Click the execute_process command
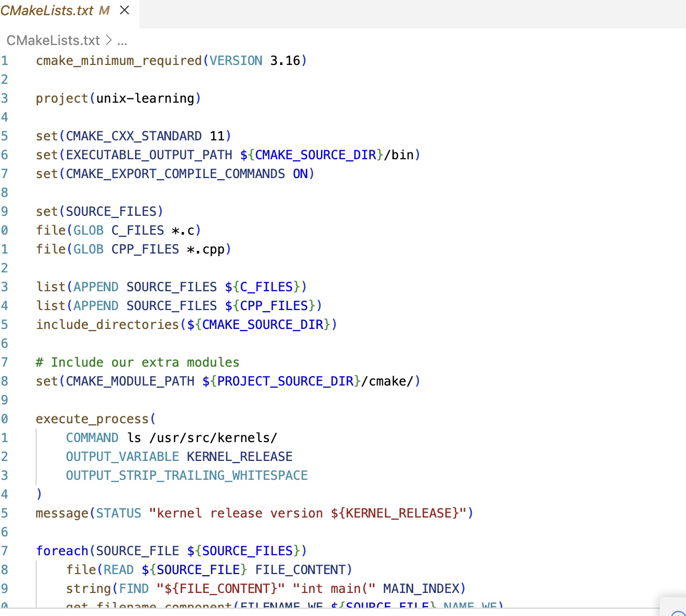Screen dimensions: 686x616 pos(92,419)
